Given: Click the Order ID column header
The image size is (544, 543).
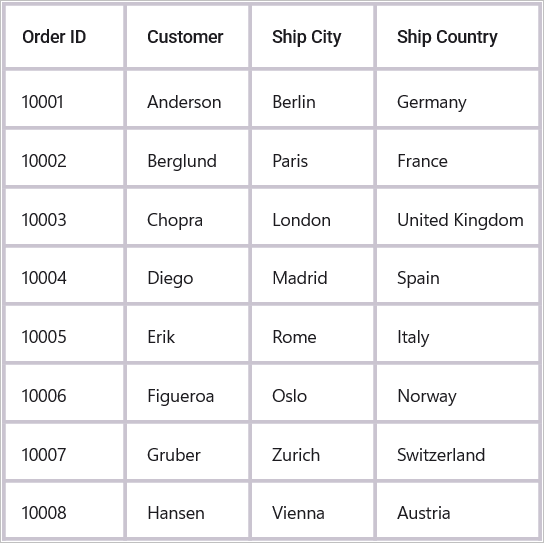Looking at the screenshot, I should pos(65,36).
